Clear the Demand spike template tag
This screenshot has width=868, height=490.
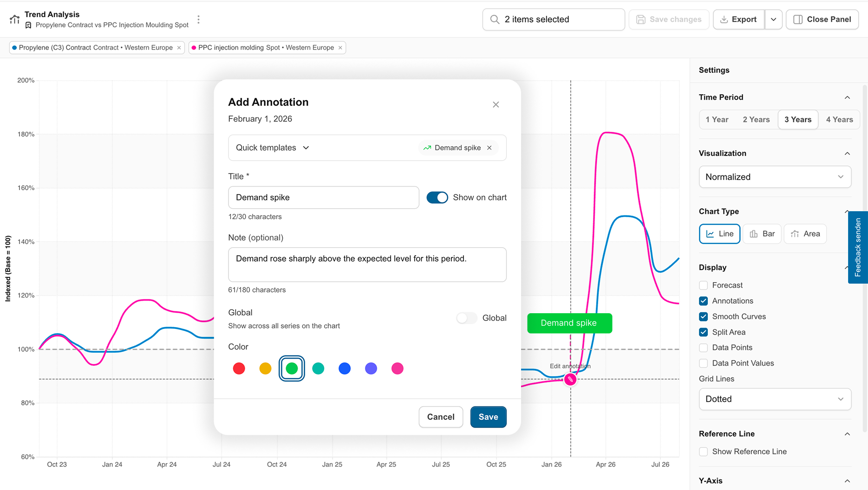coord(489,148)
